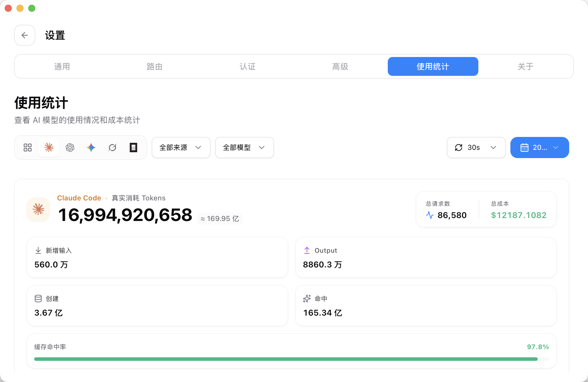
Task: Open the 全部来源 source dropdown
Action: (x=181, y=148)
